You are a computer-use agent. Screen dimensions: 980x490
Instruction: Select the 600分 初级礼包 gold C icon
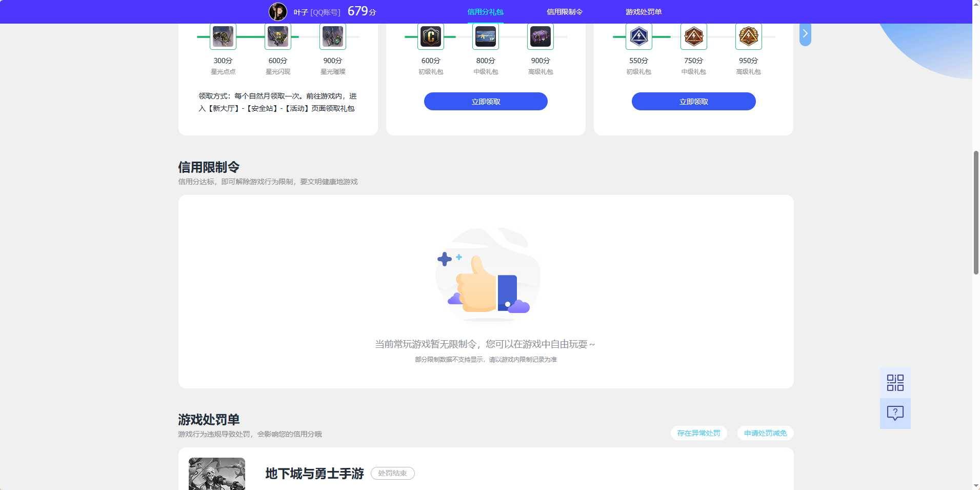[x=431, y=36]
